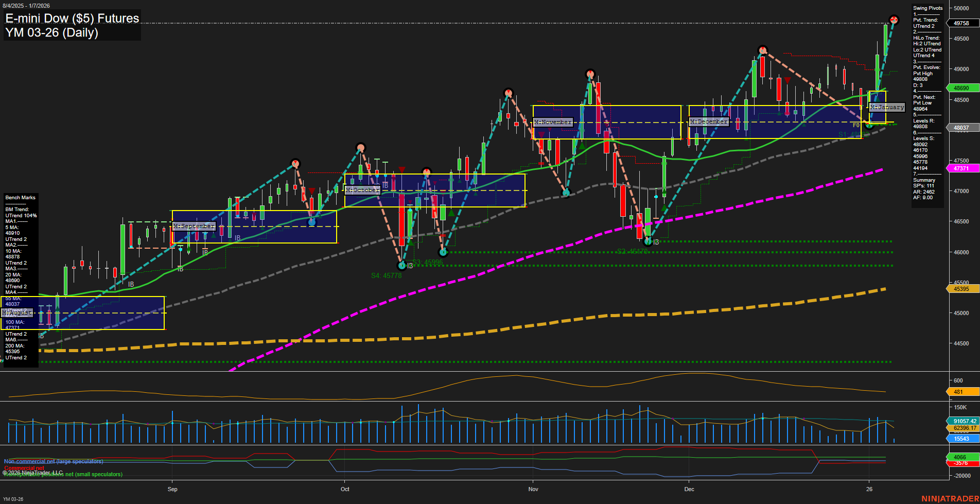Collapse the Bench Marks legend panel

(x=20, y=197)
